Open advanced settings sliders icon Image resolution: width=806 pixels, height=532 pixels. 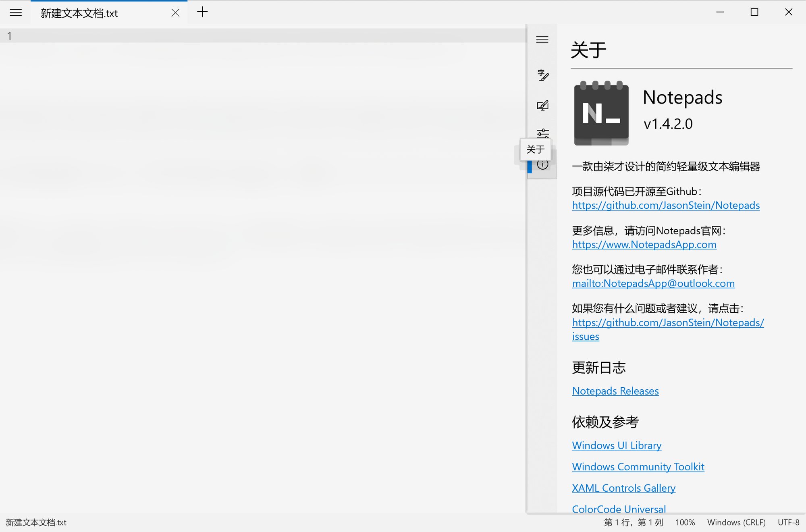pyautogui.click(x=542, y=133)
